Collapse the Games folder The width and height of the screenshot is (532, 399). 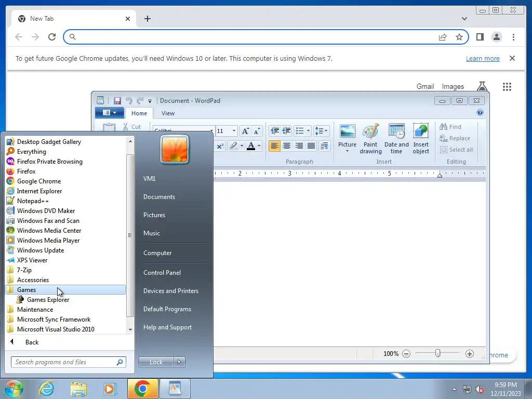click(x=66, y=290)
